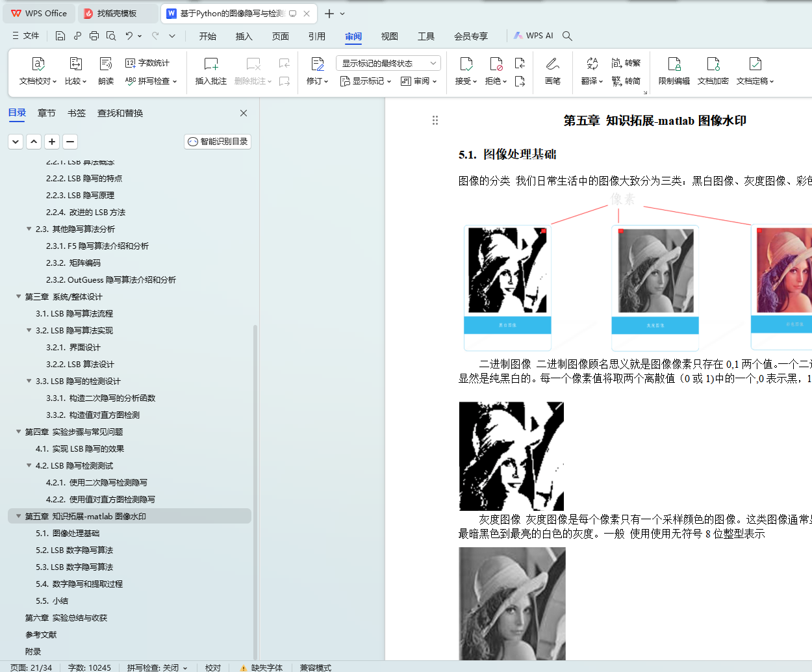Open the 视图 ribbon tab
The image size is (812, 672).
click(x=390, y=36)
